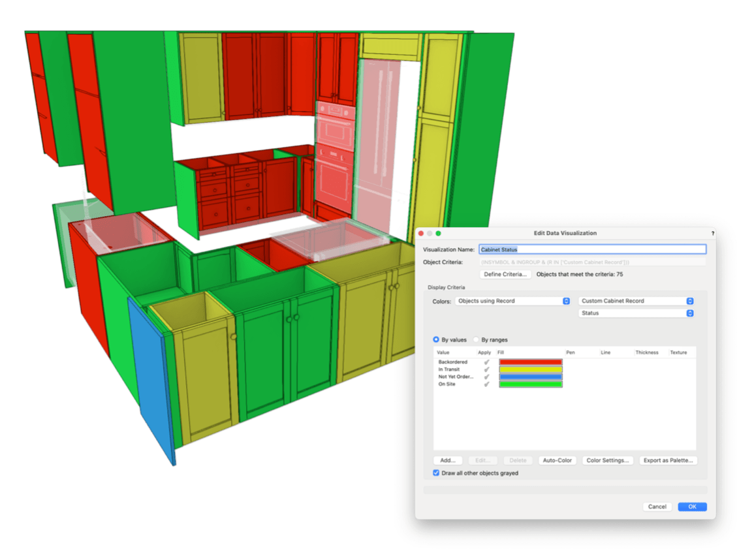Confirm the dialog with OK

tap(692, 507)
